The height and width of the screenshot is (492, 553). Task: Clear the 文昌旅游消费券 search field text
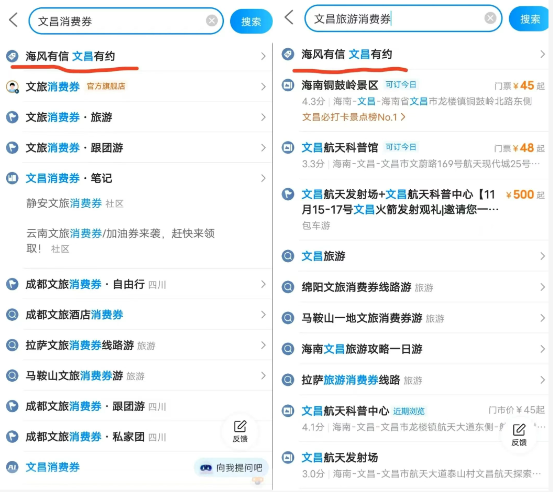click(490, 18)
